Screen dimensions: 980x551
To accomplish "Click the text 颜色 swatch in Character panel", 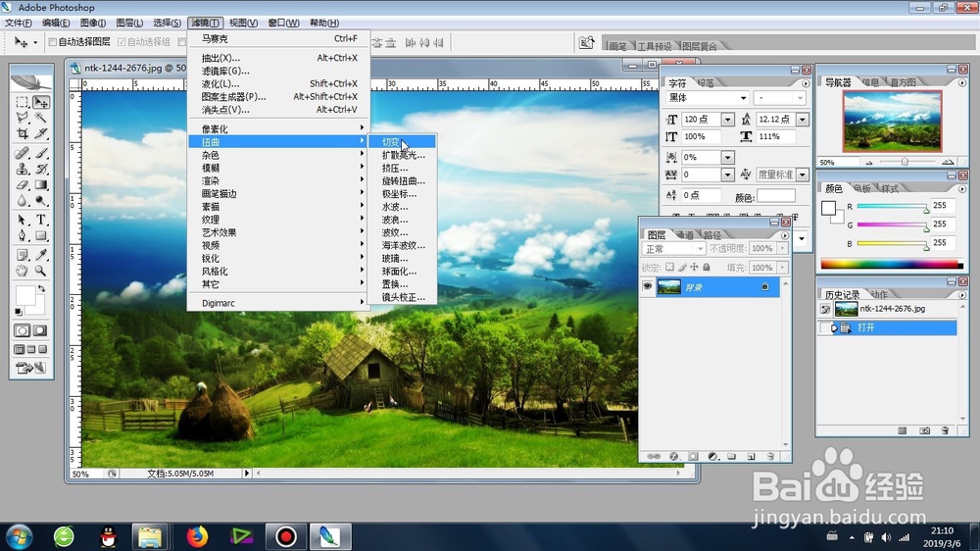I will 775,196.
